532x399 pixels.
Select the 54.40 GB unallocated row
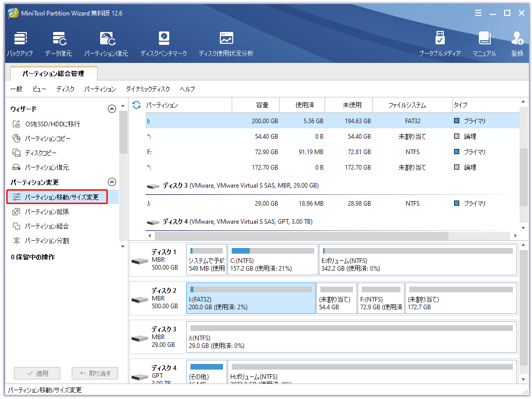pos(332,137)
